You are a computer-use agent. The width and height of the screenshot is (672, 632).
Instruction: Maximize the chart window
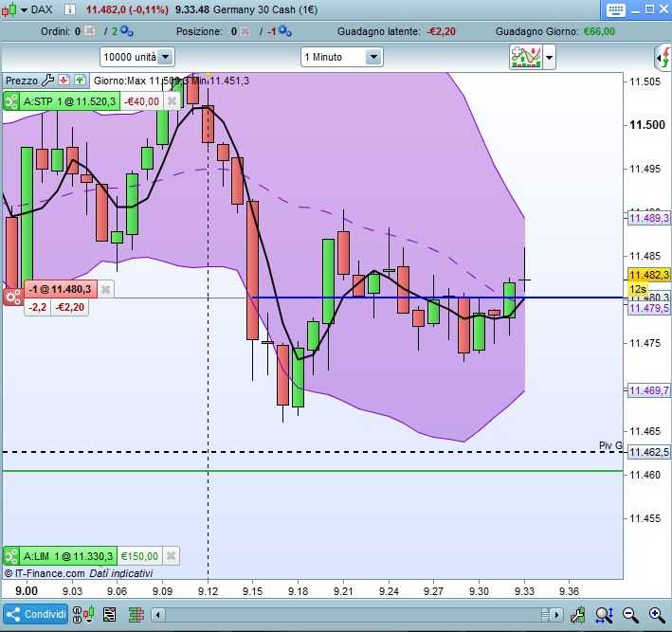649,9
